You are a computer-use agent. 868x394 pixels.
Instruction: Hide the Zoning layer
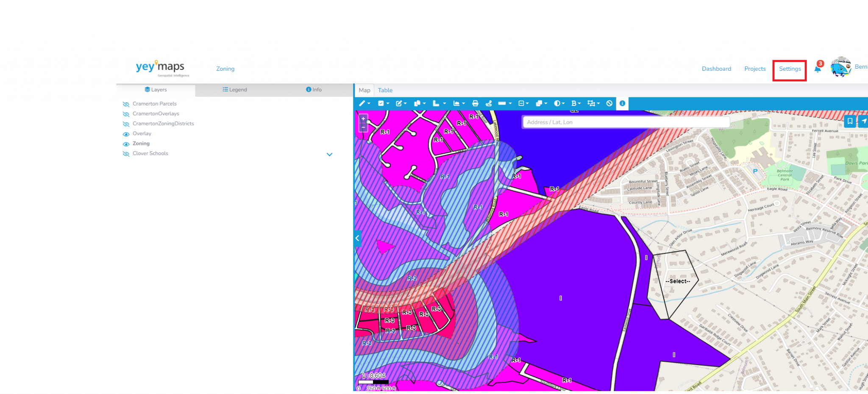coord(126,144)
